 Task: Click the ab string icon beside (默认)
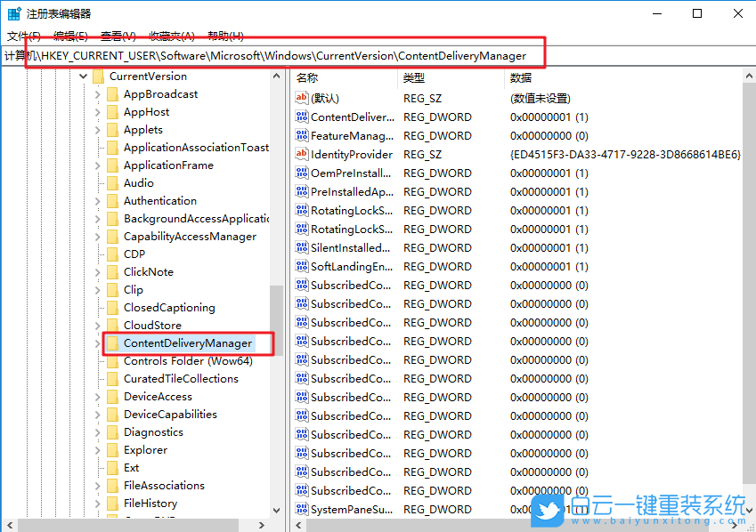[300, 98]
